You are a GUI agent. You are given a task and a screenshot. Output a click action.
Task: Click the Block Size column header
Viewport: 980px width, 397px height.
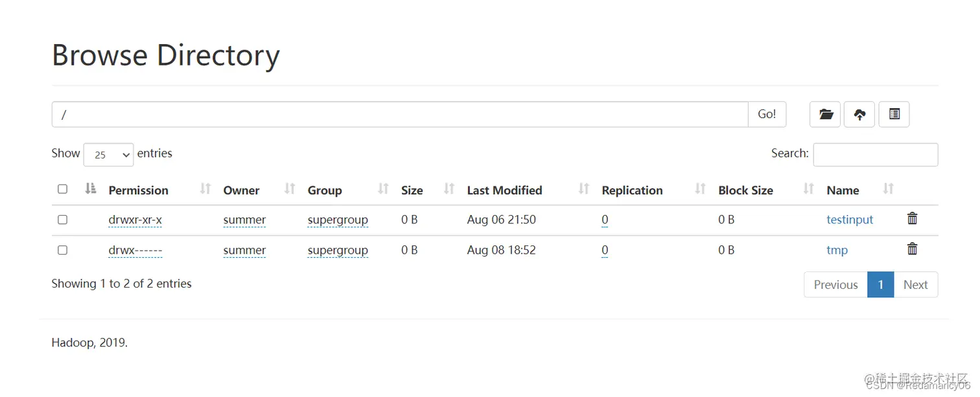(x=745, y=190)
